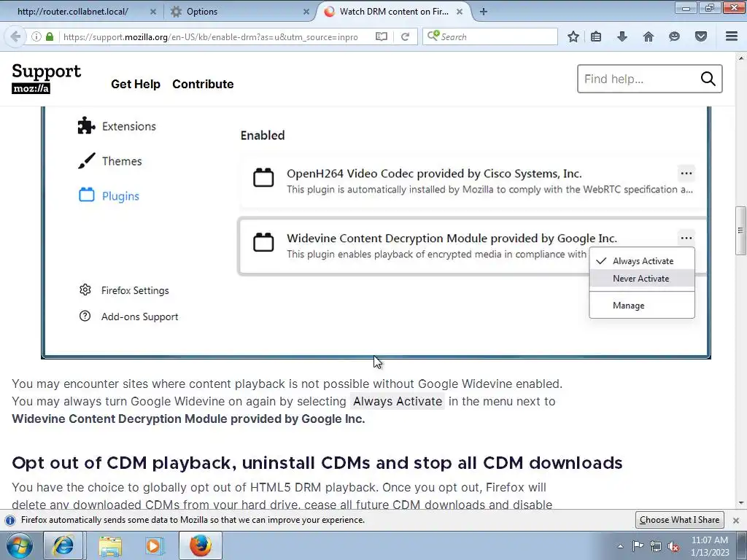Open Windows Start menu orb
The width and height of the screenshot is (747, 560).
[x=20, y=545]
